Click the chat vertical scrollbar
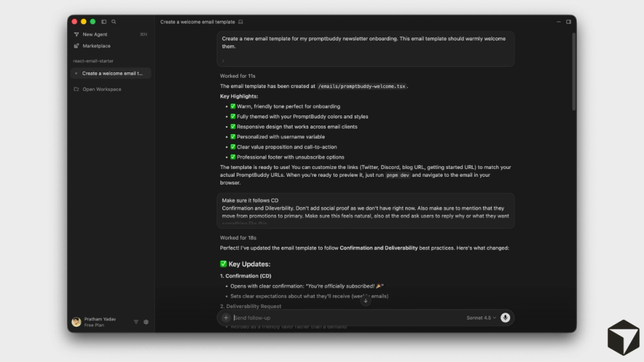 tap(574, 72)
